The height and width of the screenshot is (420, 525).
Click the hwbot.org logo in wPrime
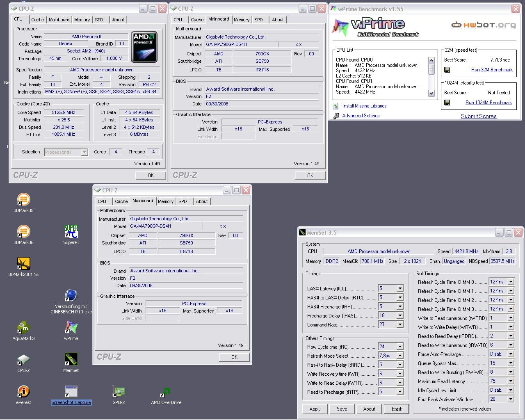(483, 25)
